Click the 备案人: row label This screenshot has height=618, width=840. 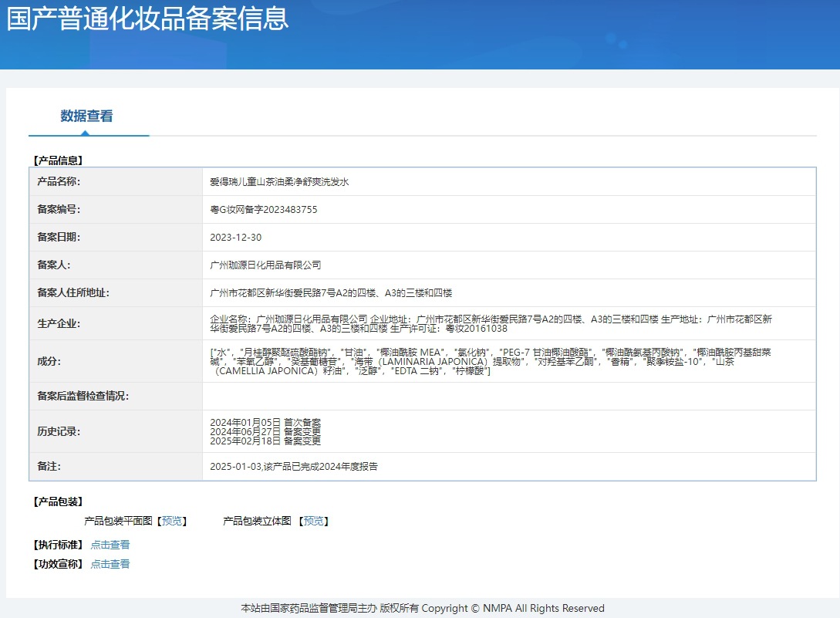53,265
